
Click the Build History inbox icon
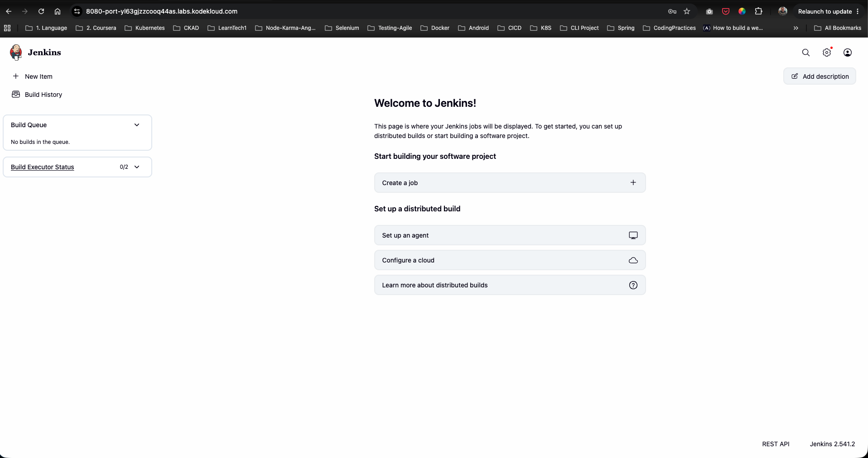click(16, 94)
